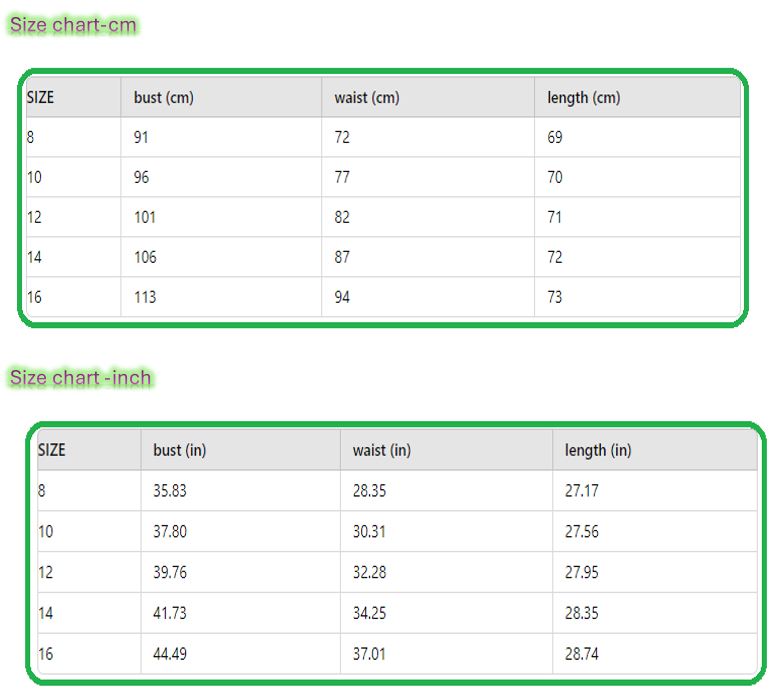Click the 'Size chart-cm' heading
This screenshot has width=779, height=700.
[73, 25]
